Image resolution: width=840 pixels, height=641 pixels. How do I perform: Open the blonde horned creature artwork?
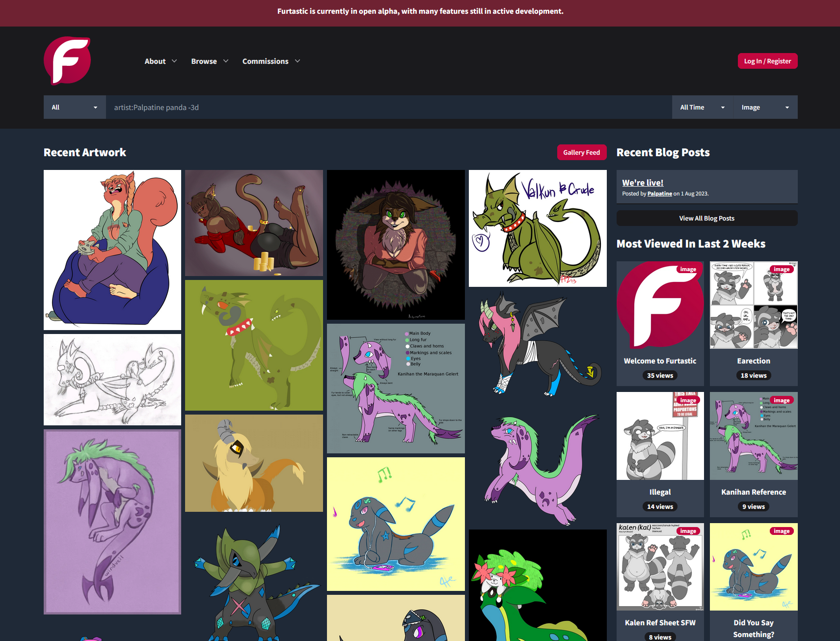point(254,463)
